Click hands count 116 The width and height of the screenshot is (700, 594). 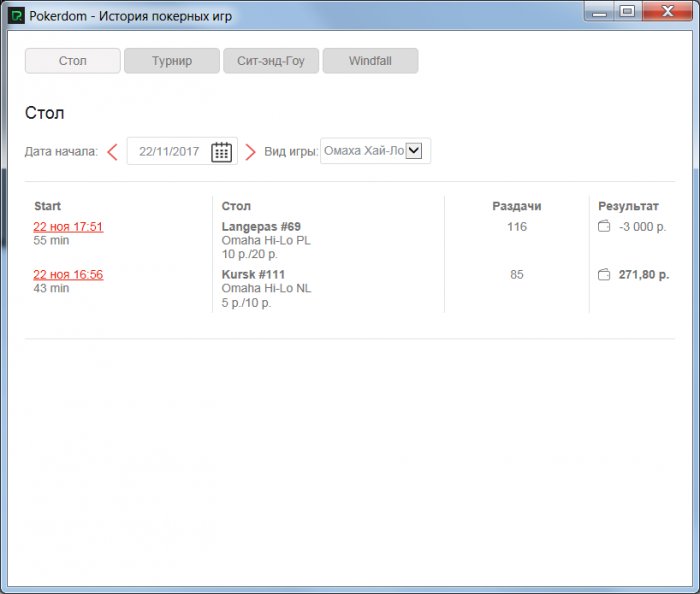tap(517, 227)
